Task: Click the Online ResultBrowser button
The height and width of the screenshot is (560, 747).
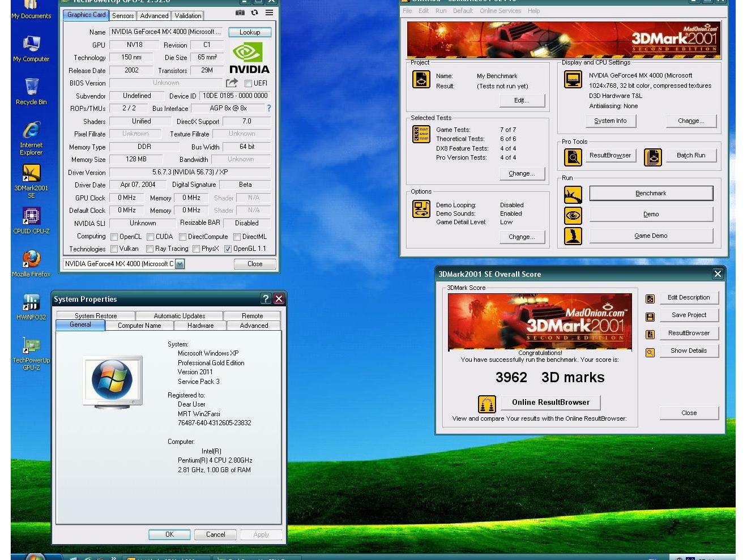Action: coord(550,403)
